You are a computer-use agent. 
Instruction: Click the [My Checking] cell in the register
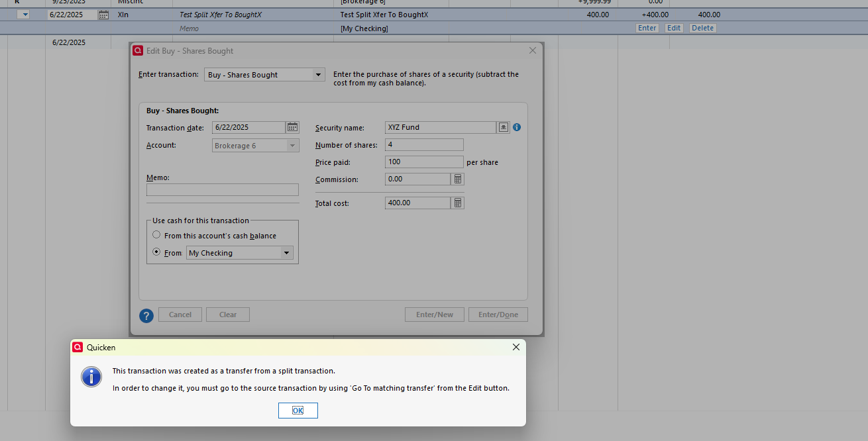(364, 28)
